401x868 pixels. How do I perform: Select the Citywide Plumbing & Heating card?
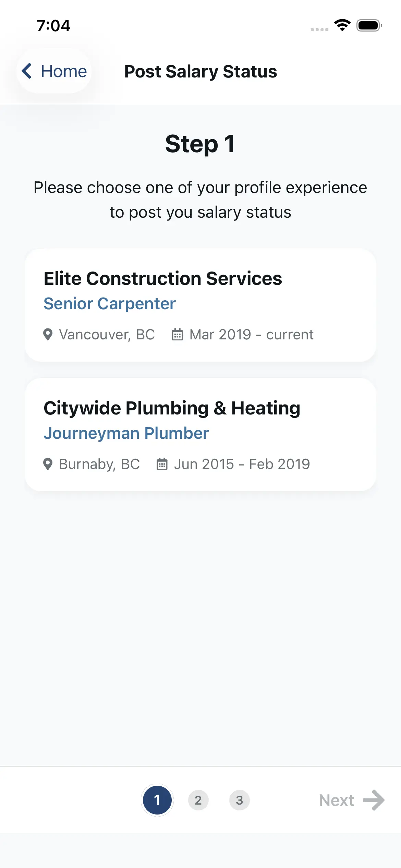[200, 435]
